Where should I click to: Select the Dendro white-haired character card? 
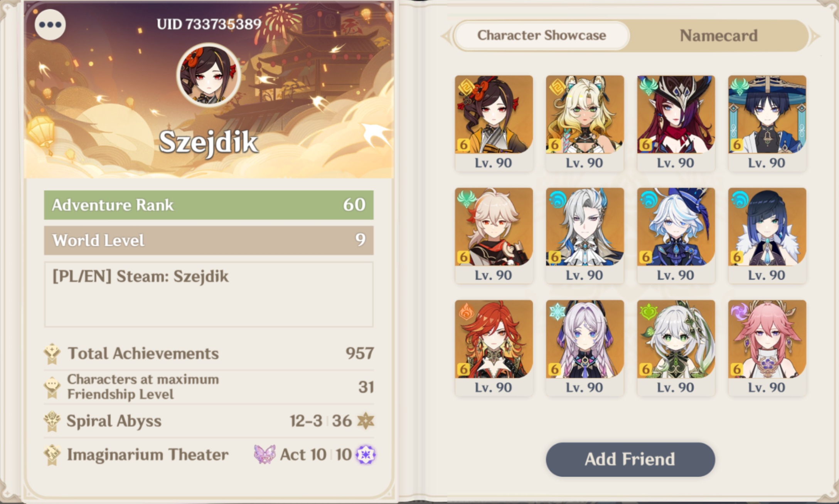coord(676,348)
